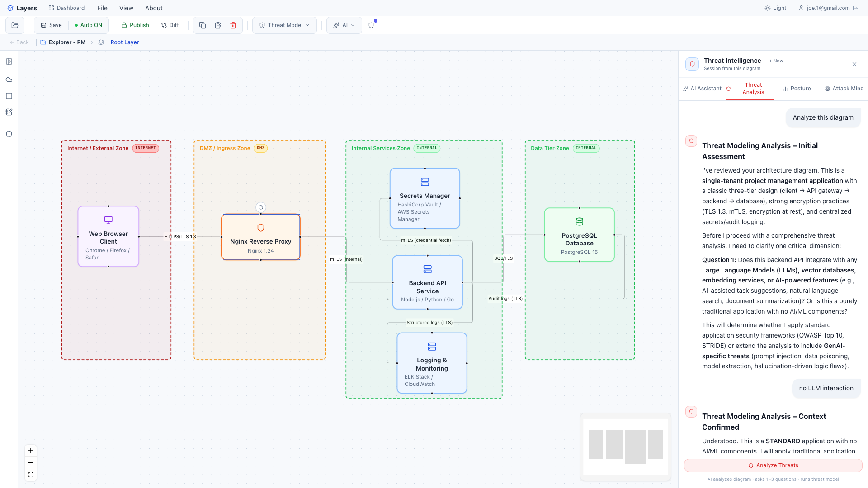
Task: Select the Secrets Manager node
Action: pyautogui.click(x=425, y=198)
